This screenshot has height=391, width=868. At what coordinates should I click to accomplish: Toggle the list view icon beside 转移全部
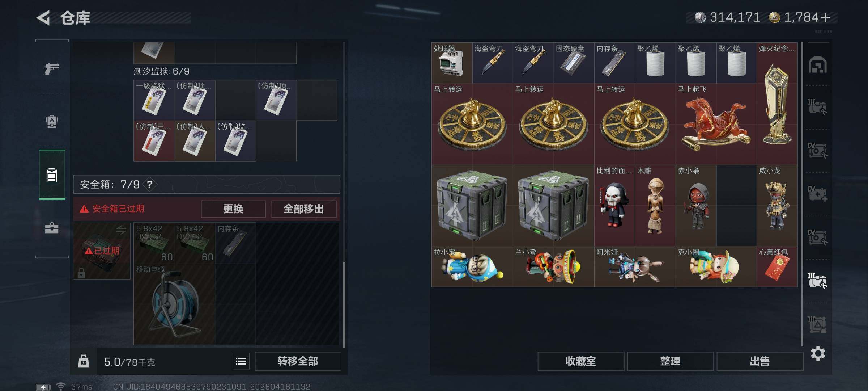(x=241, y=361)
